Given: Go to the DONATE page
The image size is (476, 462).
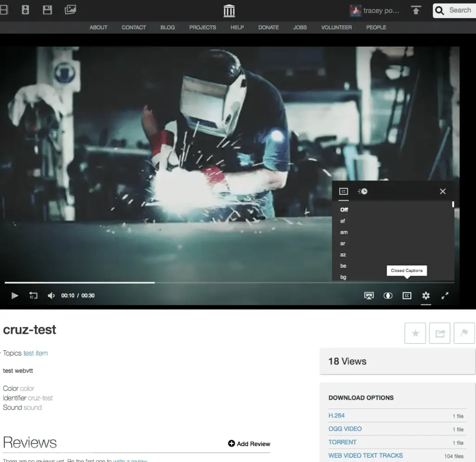Looking at the screenshot, I should [x=268, y=27].
